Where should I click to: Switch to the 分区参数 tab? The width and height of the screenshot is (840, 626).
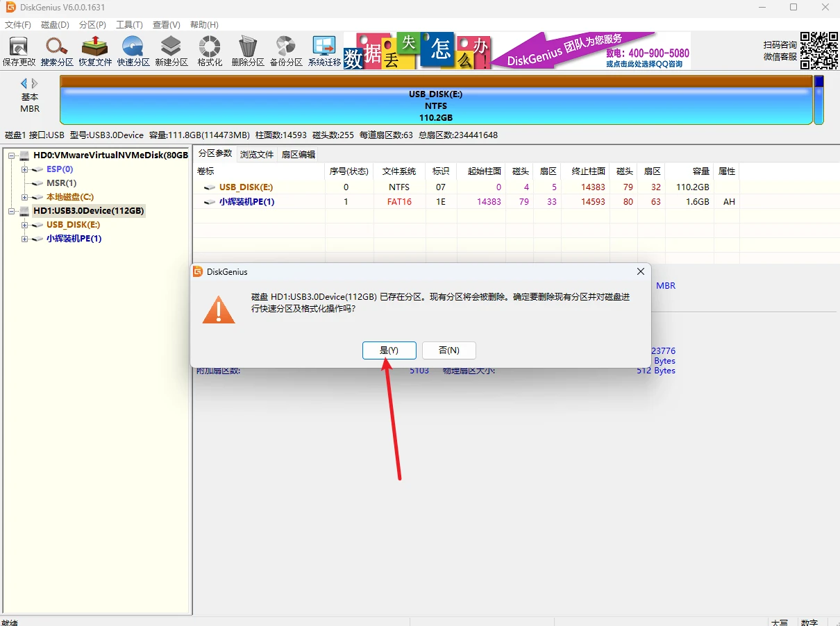(215, 153)
